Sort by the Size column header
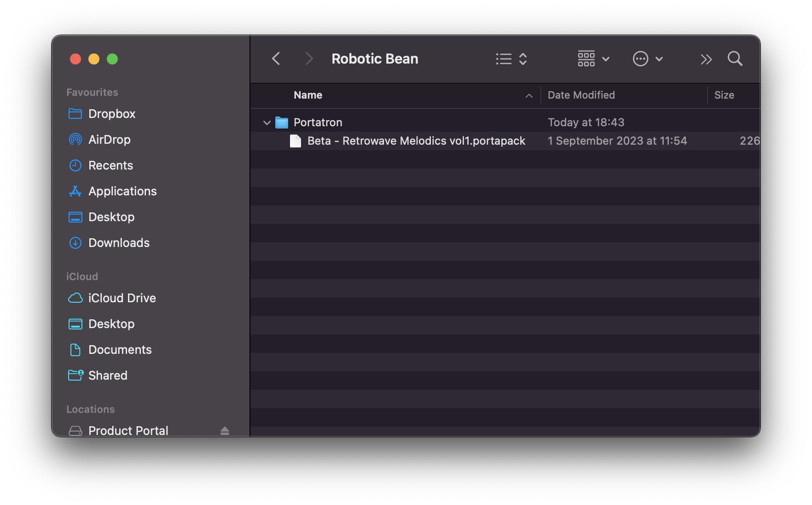 (x=724, y=95)
